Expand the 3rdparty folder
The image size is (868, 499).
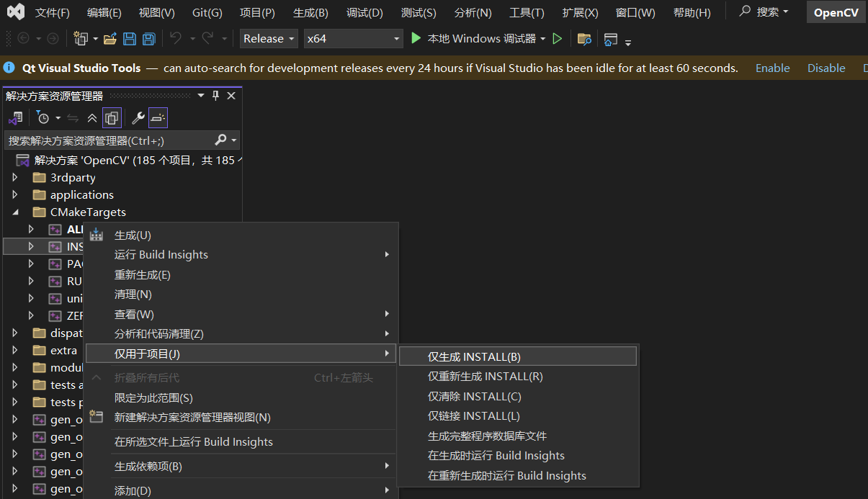[14, 177]
